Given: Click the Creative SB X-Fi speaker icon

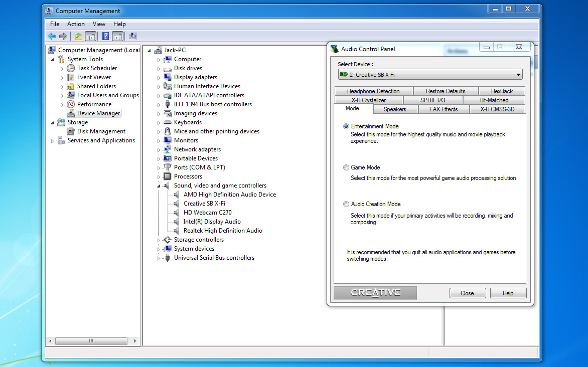Looking at the screenshot, I should pos(176,204).
